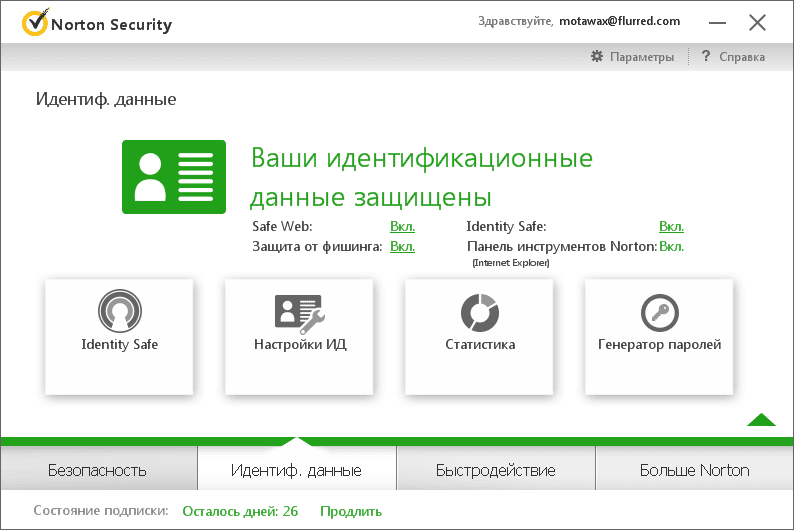The height and width of the screenshot is (530, 794).
Task: Toggle Safe Web Вкл. link
Action: click(x=403, y=226)
